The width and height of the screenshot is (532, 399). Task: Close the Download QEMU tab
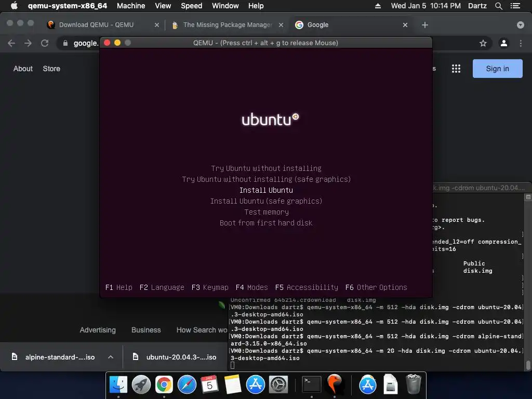[156, 25]
